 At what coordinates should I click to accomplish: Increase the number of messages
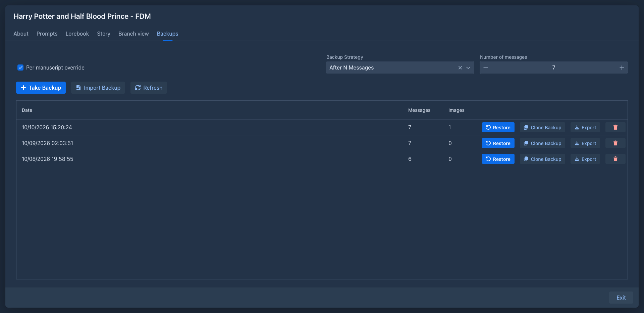pos(622,68)
